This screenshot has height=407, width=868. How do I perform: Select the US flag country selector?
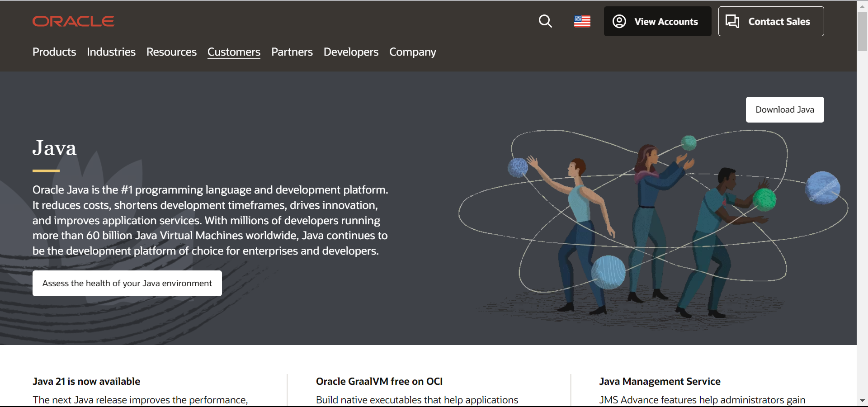click(x=582, y=21)
